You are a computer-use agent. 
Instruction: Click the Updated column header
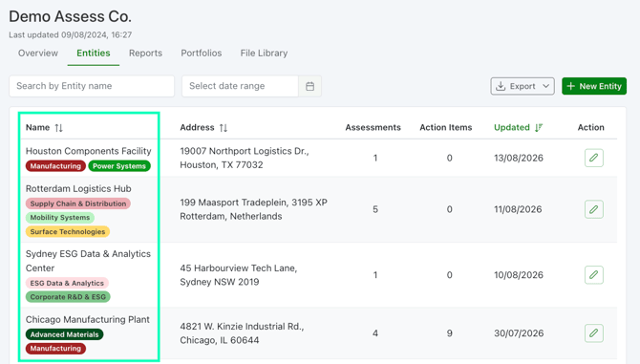pyautogui.click(x=512, y=127)
